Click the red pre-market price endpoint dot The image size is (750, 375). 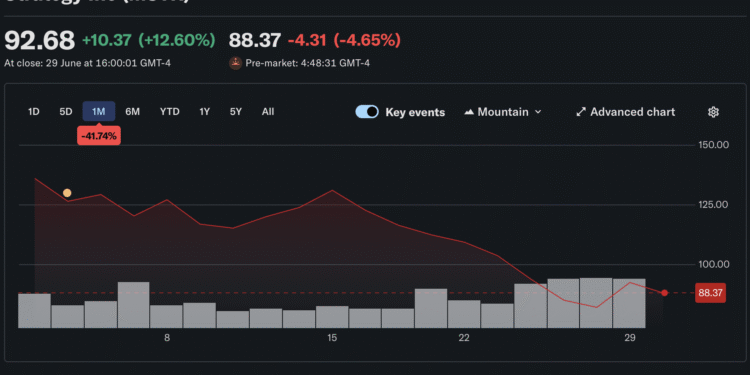pos(664,293)
